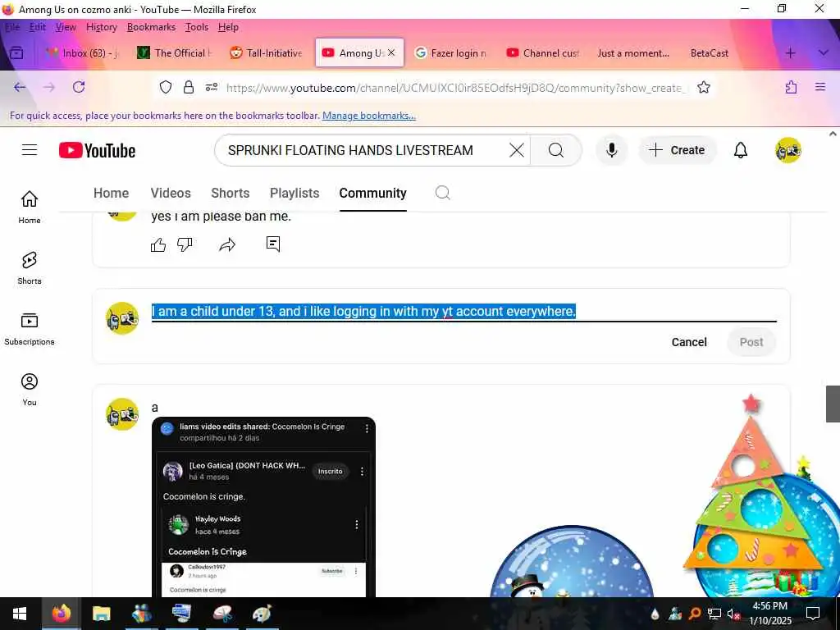The width and height of the screenshot is (840, 630).
Task: Open the Tools menu
Action: pos(197,27)
